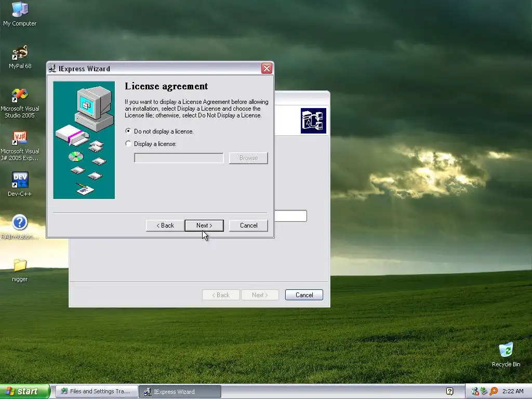Click the text field in the background transfer wizard

coord(291,216)
